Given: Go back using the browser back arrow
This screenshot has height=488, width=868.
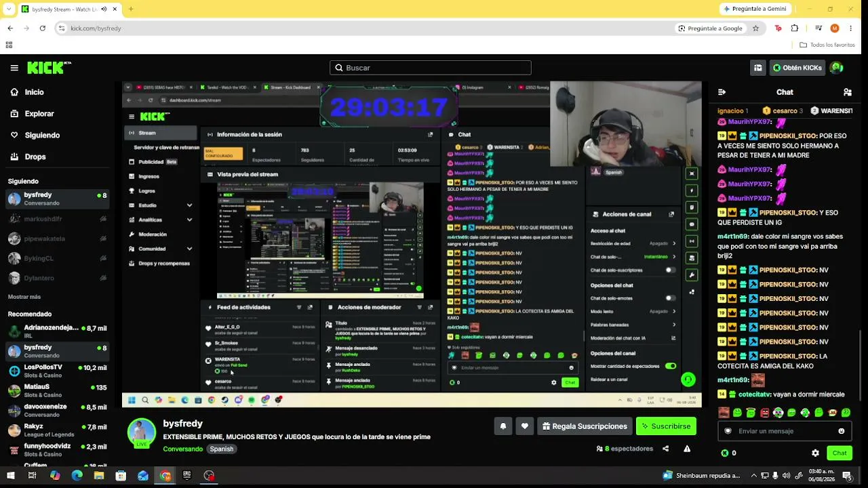Looking at the screenshot, I should [10, 28].
